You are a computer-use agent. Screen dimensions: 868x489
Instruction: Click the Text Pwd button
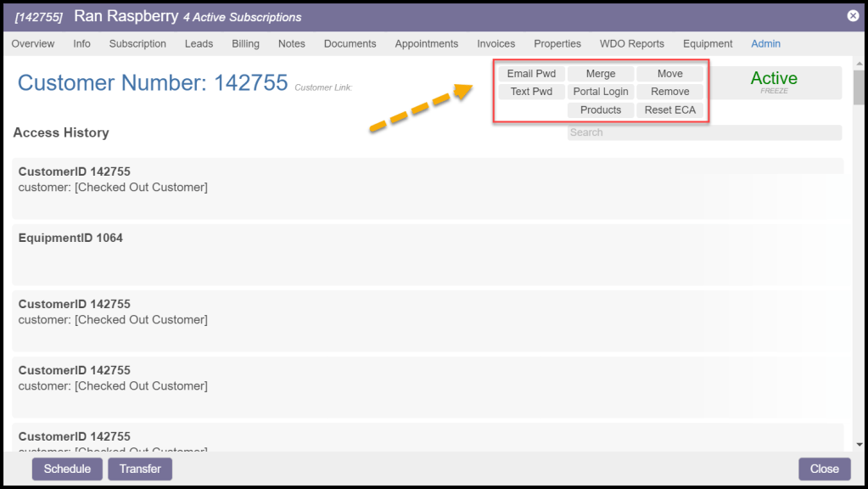531,92
